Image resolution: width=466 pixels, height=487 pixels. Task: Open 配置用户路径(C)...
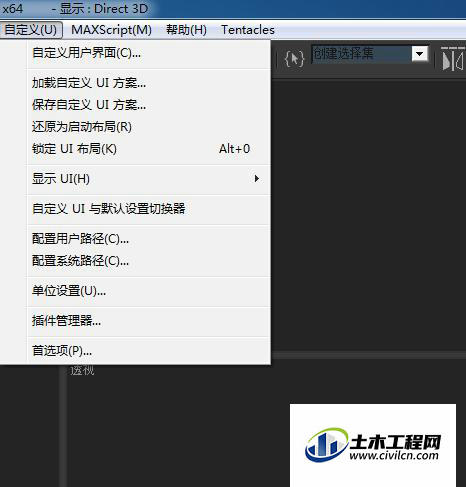point(149,239)
